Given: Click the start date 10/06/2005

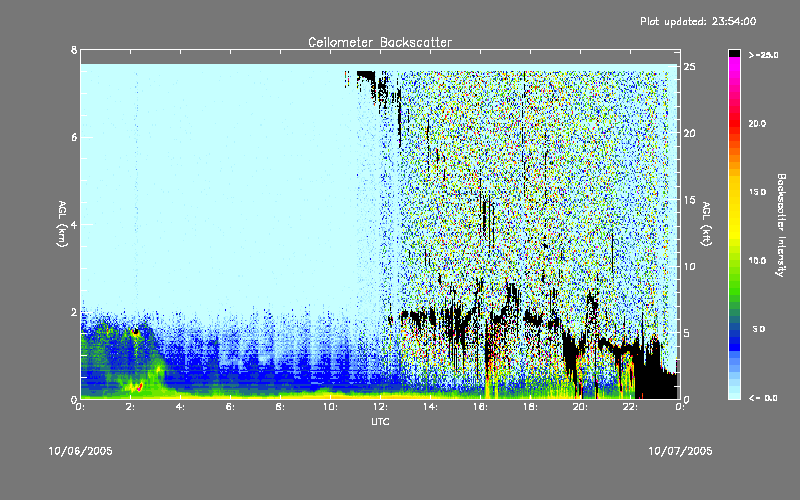Looking at the screenshot, I should (x=81, y=451).
